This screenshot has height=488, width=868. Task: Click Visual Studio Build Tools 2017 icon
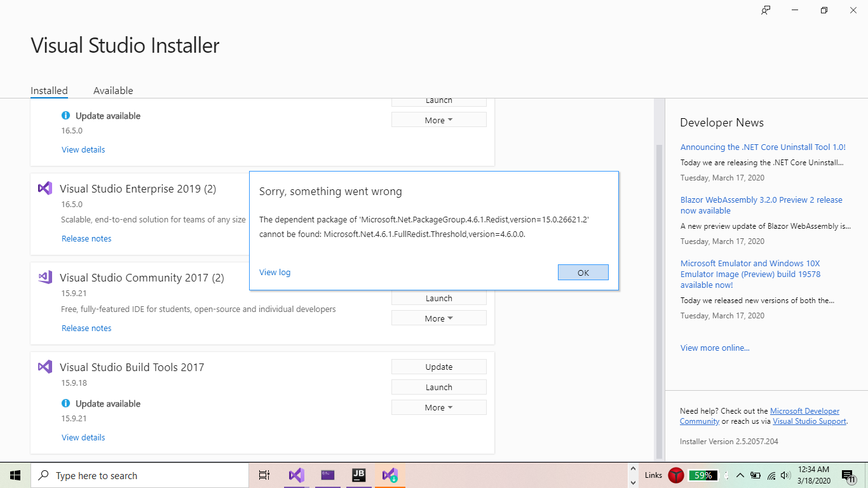(44, 367)
